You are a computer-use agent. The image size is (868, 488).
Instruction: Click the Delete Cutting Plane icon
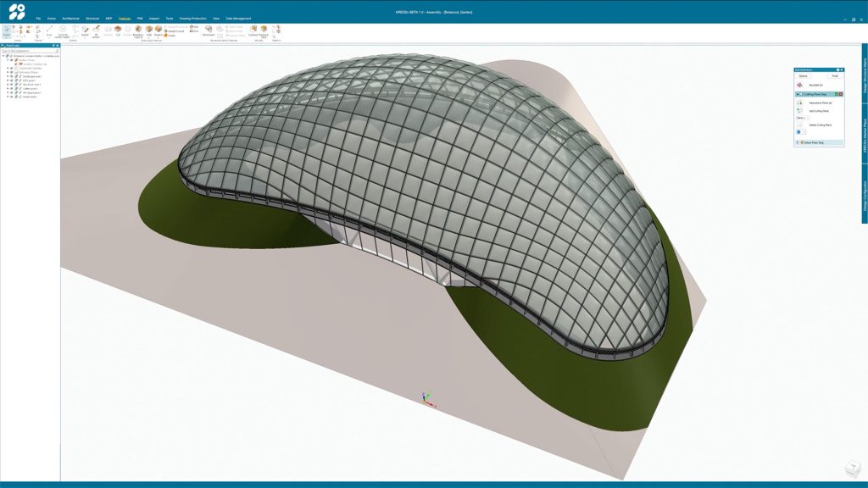point(799,125)
